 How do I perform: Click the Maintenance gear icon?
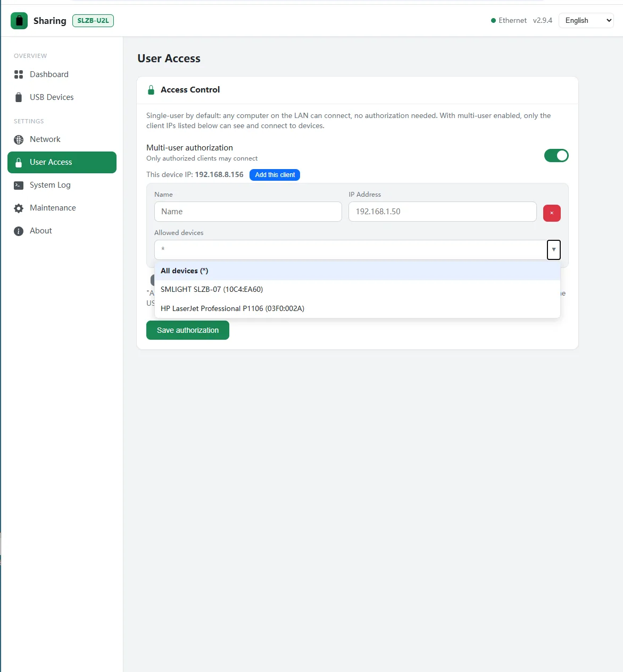click(19, 208)
